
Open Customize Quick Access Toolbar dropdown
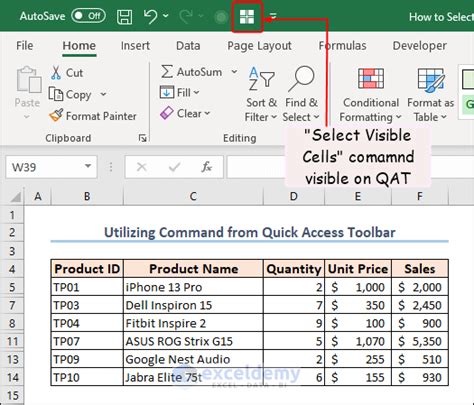click(273, 16)
